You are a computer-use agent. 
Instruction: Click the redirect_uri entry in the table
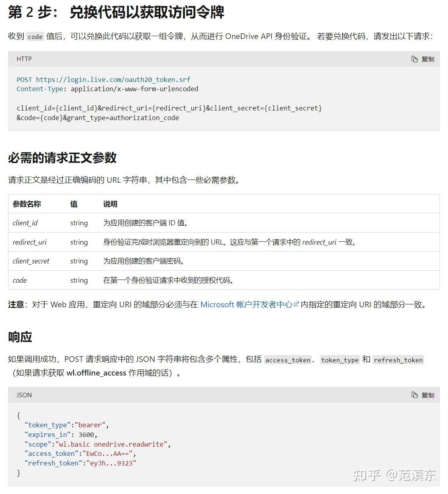[29, 242]
